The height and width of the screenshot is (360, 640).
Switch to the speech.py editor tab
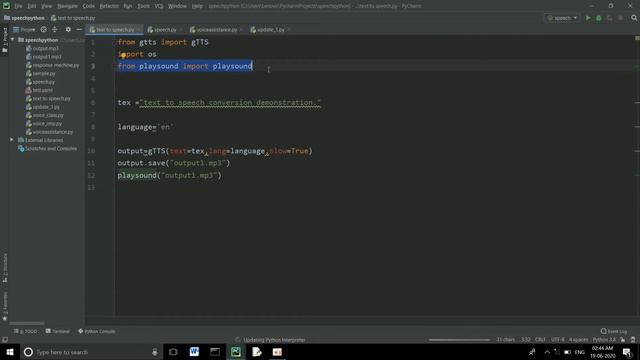tap(165, 29)
